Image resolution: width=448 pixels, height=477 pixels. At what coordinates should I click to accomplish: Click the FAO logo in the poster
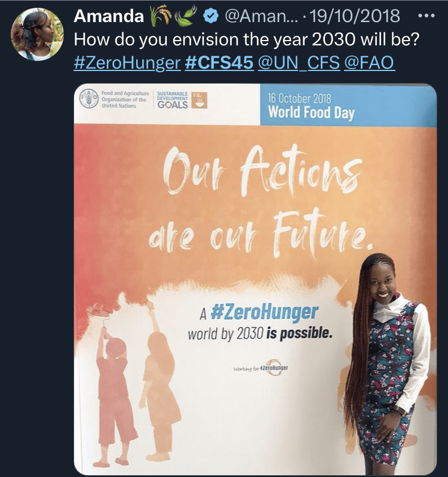(89, 99)
